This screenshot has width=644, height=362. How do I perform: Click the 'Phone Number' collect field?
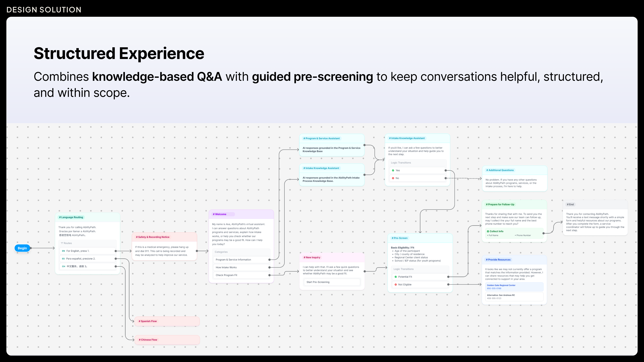click(523, 235)
